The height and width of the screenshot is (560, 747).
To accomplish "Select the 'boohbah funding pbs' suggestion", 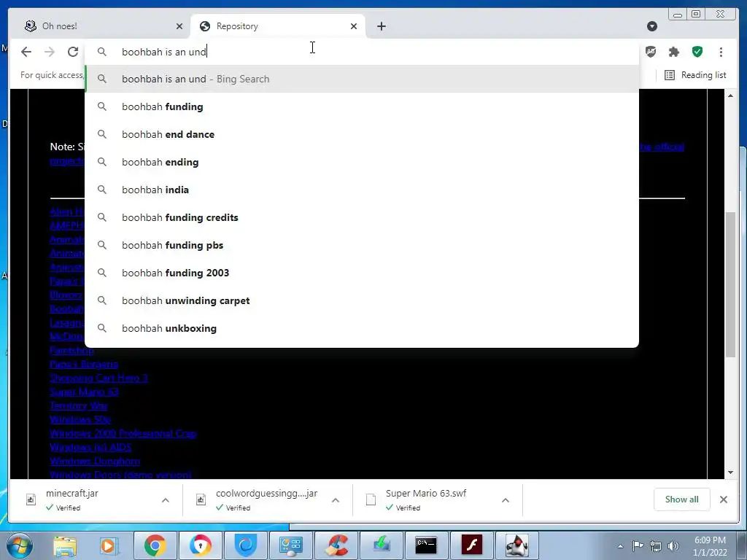I will click(x=362, y=245).
